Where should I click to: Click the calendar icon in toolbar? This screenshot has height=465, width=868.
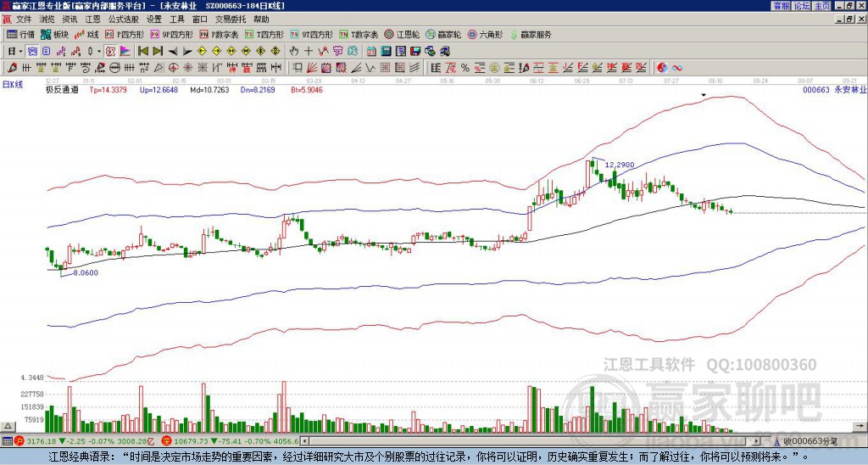pos(371,52)
